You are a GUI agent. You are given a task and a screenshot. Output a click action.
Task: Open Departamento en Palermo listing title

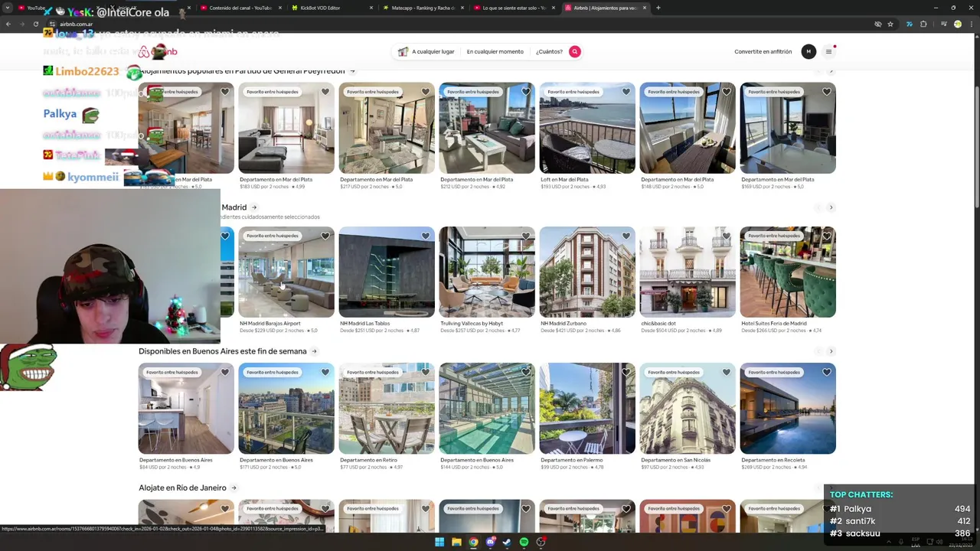click(572, 460)
